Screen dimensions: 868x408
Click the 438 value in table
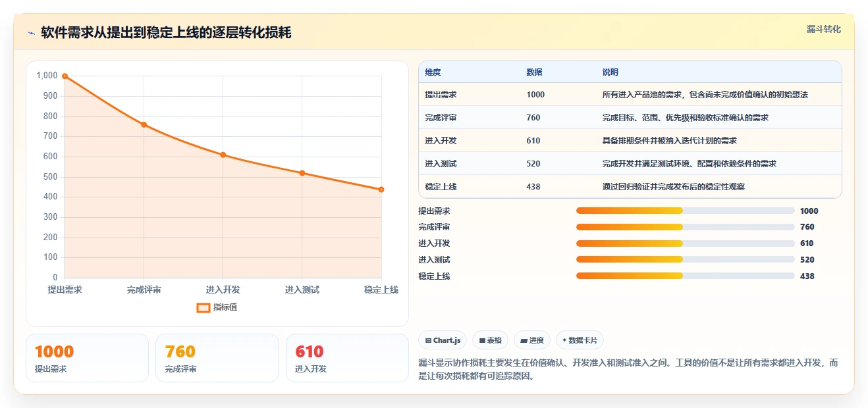(x=533, y=187)
